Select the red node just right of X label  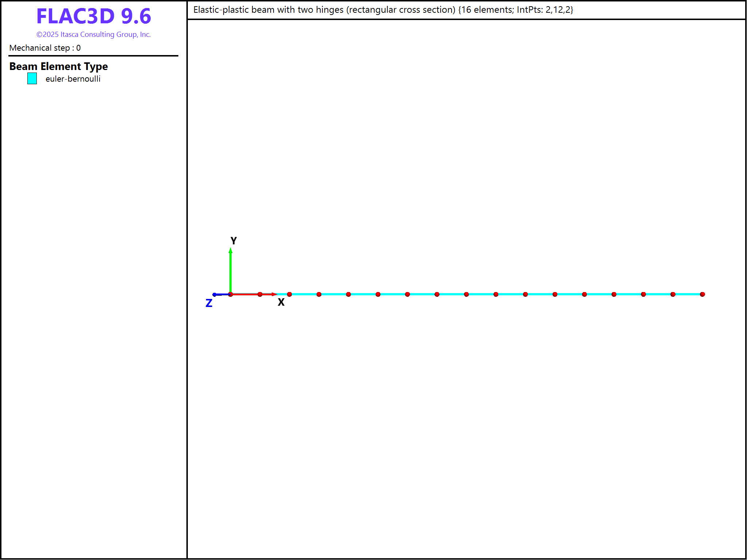coord(289,294)
